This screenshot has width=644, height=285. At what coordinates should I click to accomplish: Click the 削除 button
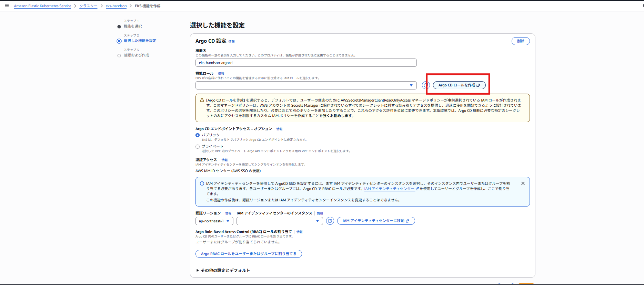(x=521, y=41)
